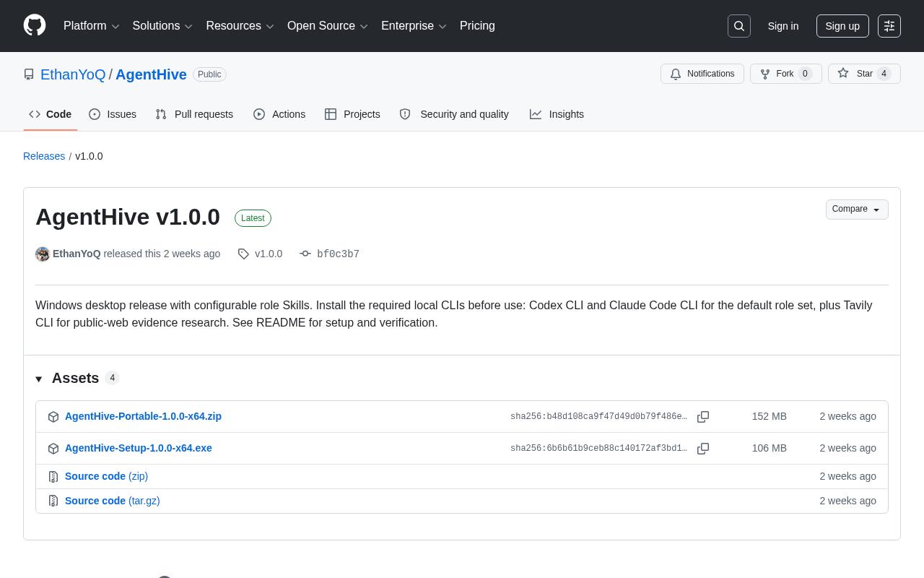Viewport: 924px width, 578px height.
Task: Download Source code (zip)
Action: (x=106, y=477)
